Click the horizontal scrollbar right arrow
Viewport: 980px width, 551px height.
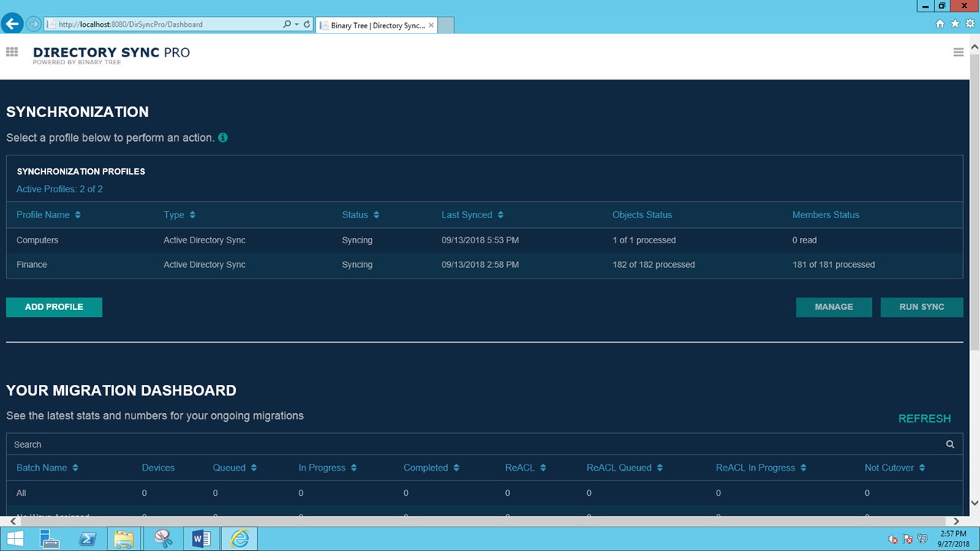point(956,521)
